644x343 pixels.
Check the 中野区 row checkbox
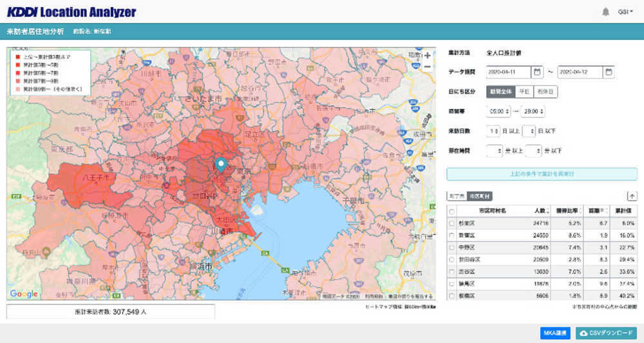(x=452, y=248)
